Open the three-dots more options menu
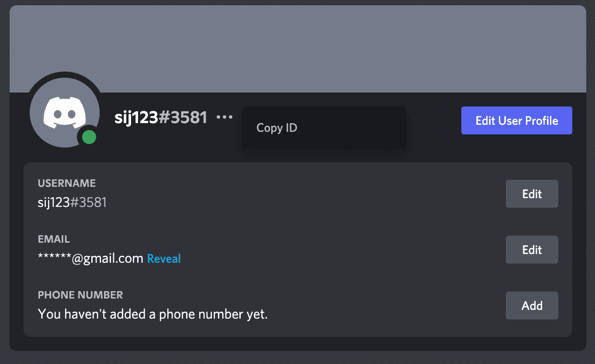Screen dimensions: 595x364 point(225,117)
